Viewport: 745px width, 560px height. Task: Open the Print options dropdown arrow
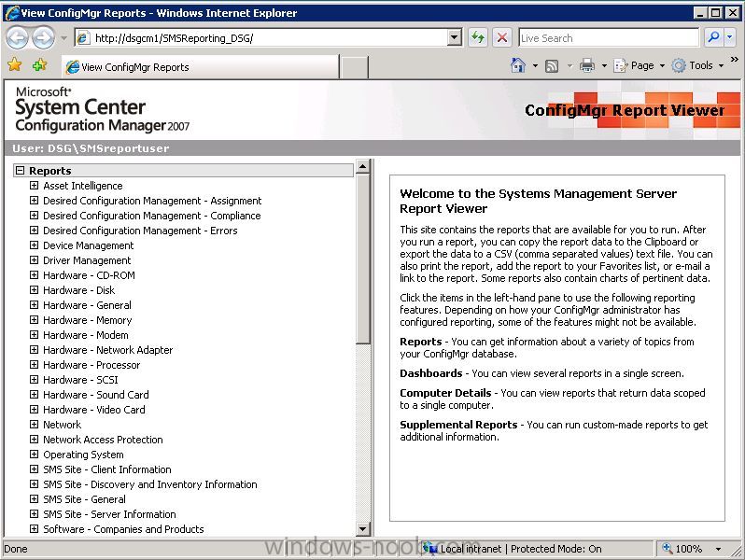[x=604, y=66]
